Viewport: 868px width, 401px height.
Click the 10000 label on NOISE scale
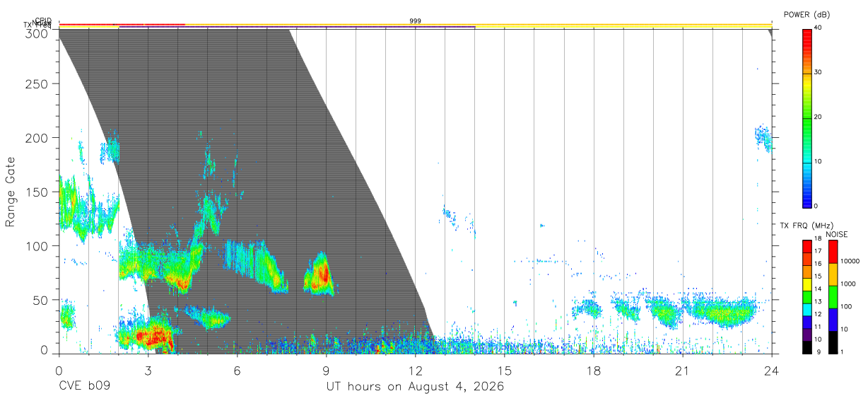click(x=850, y=261)
